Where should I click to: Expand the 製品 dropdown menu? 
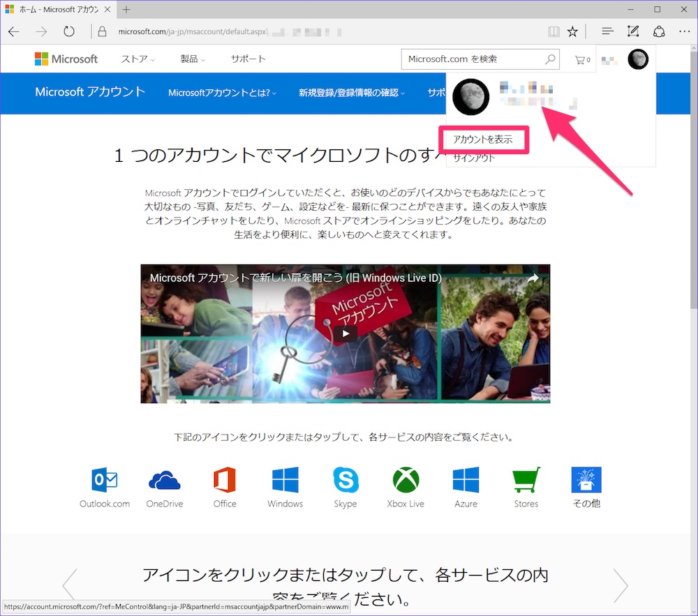(193, 59)
